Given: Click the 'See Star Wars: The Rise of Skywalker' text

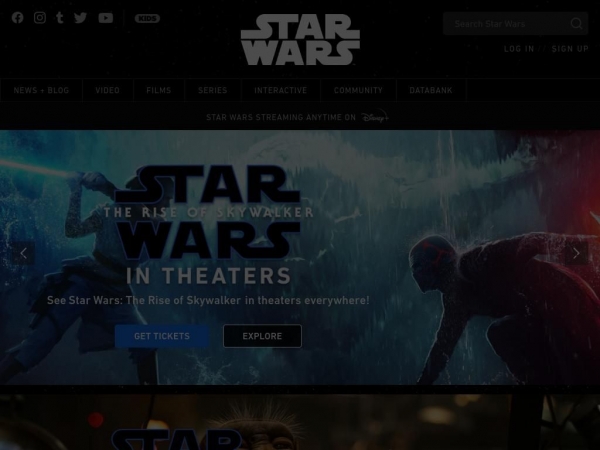Looking at the screenshot, I should [x=208, y=300].
